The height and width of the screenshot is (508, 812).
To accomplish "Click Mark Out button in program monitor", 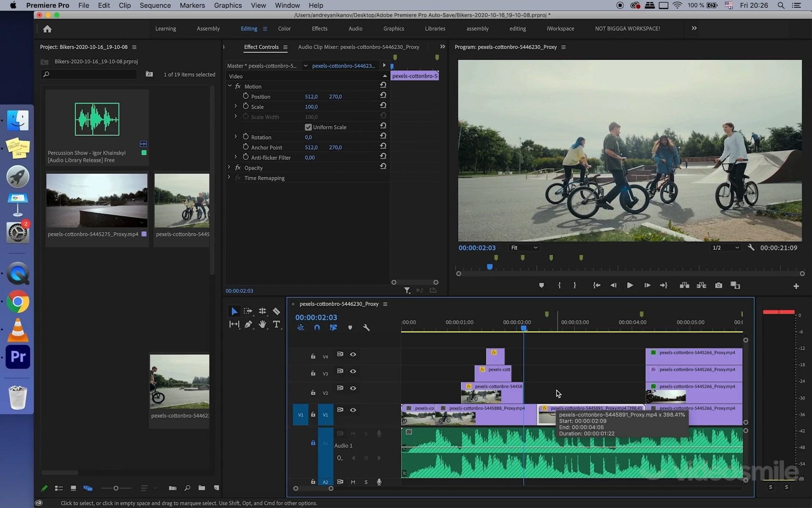I will 575,285.
